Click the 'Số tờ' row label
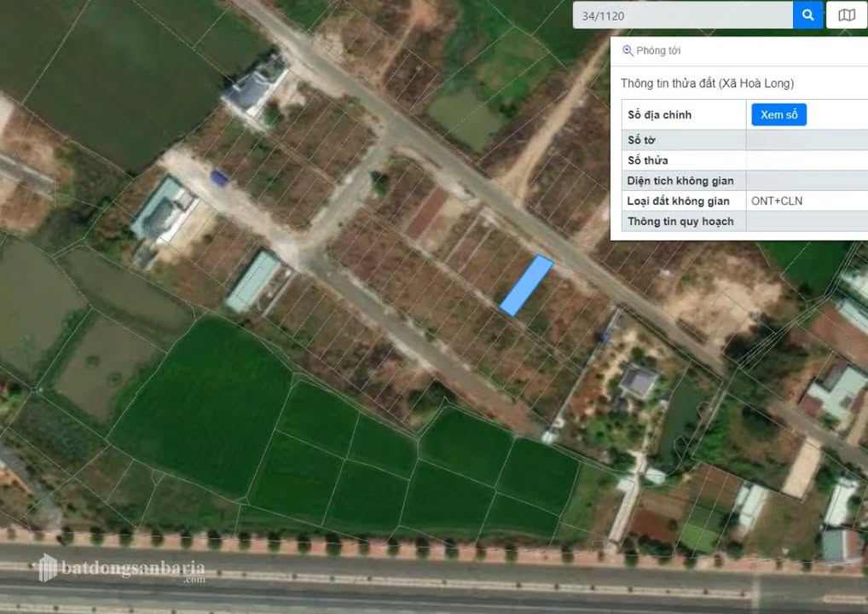This screenshot has height=614, width=868. pyautogui.click(x=641, y=140)
